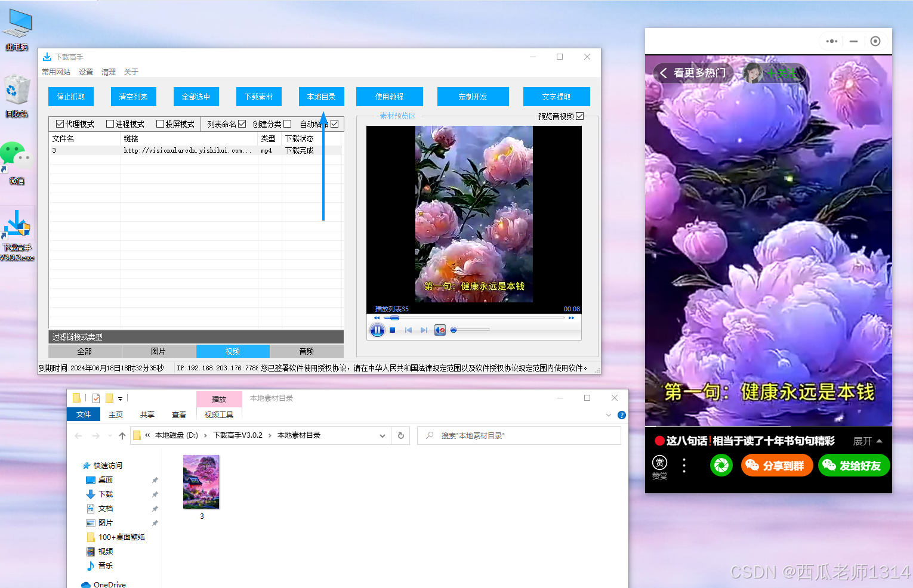Launch the 微信 WeChat desktop shortcut

coord(17,162)
